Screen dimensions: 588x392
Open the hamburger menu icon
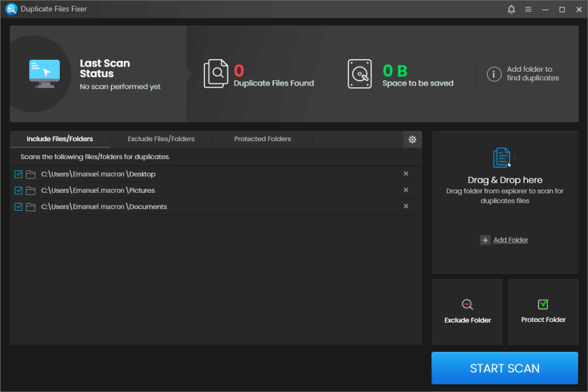pos(528,9)
